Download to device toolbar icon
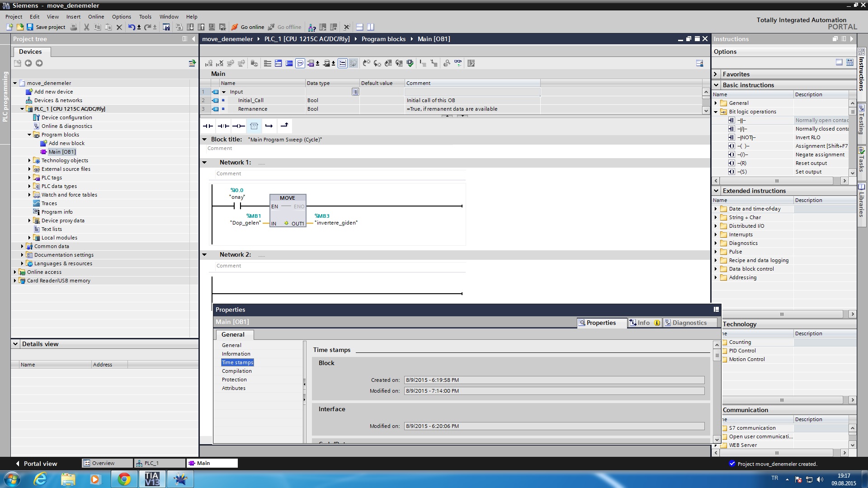 click(190, 27)
